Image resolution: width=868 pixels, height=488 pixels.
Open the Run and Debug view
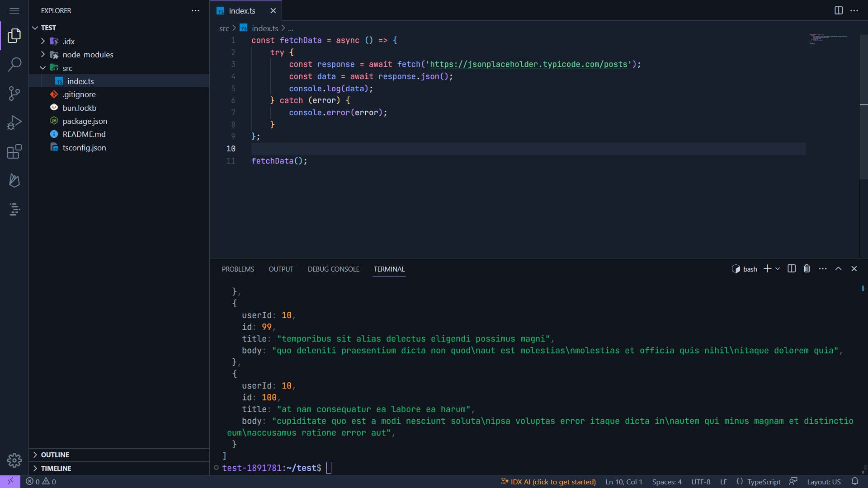pos(14,122)
